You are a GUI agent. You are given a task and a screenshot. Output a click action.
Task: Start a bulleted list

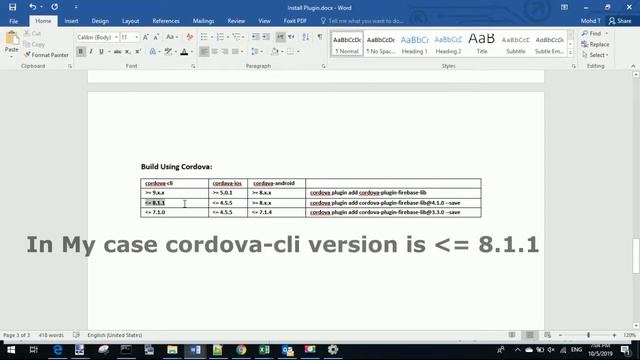(204, 37)
